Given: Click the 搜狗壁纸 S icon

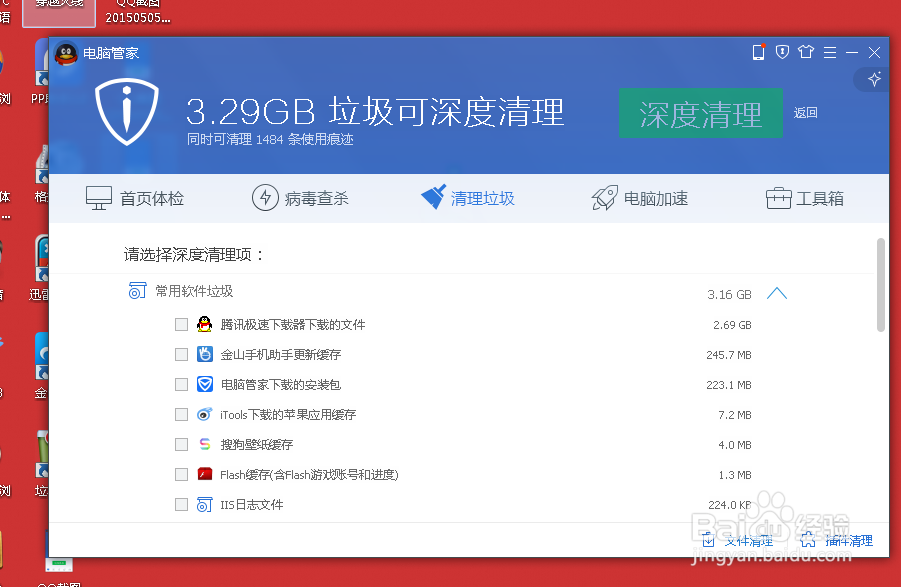Looking at the screenshot, I should (x=205, y=444).
